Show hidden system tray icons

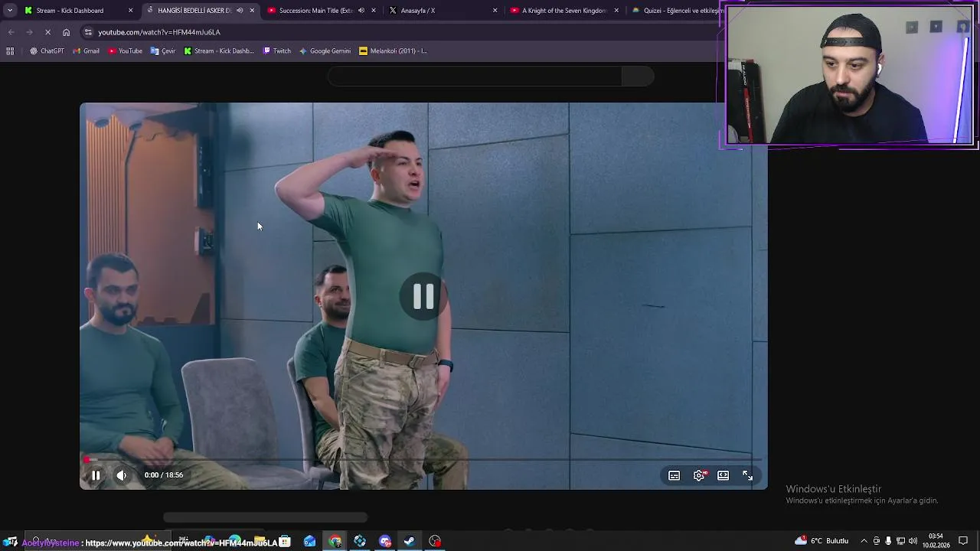(x=864, y=541)
